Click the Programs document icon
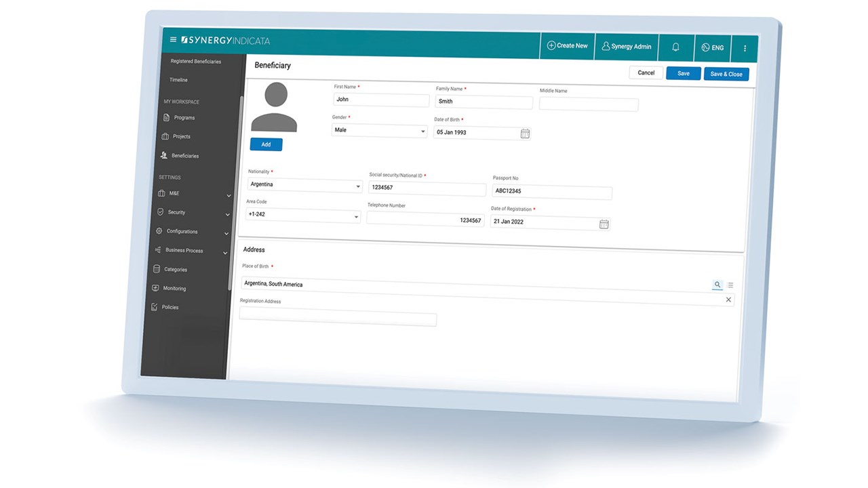 [x=166, y=117]
